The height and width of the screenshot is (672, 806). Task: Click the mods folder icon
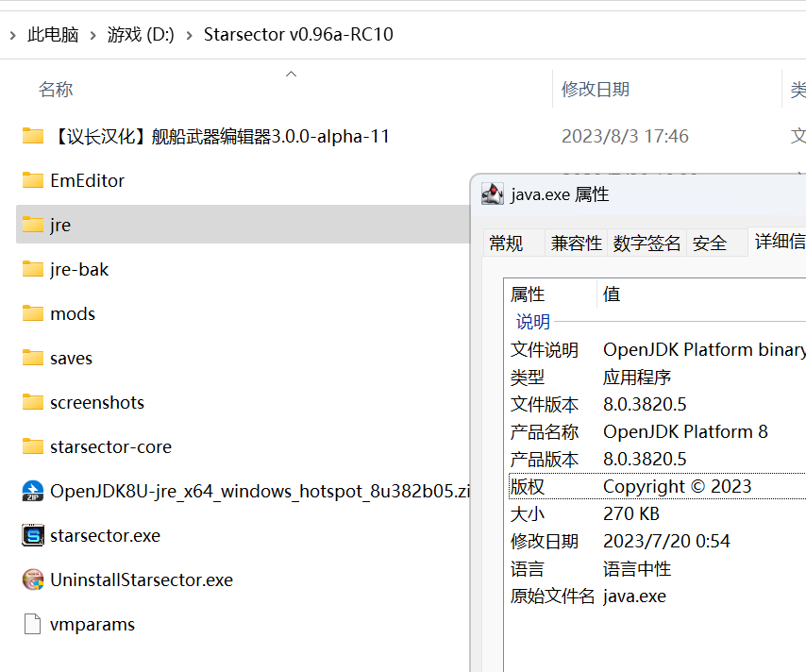(x=31, y=313)
